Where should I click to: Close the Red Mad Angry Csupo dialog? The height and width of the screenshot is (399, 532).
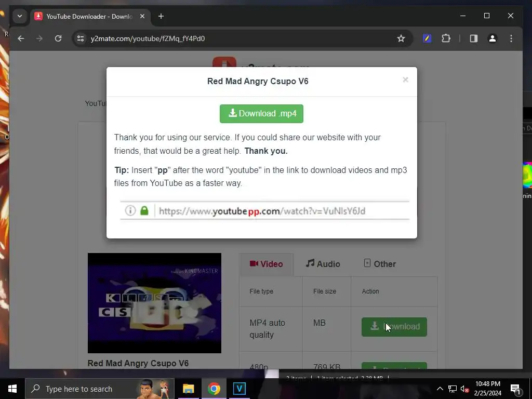coord(405,79)
